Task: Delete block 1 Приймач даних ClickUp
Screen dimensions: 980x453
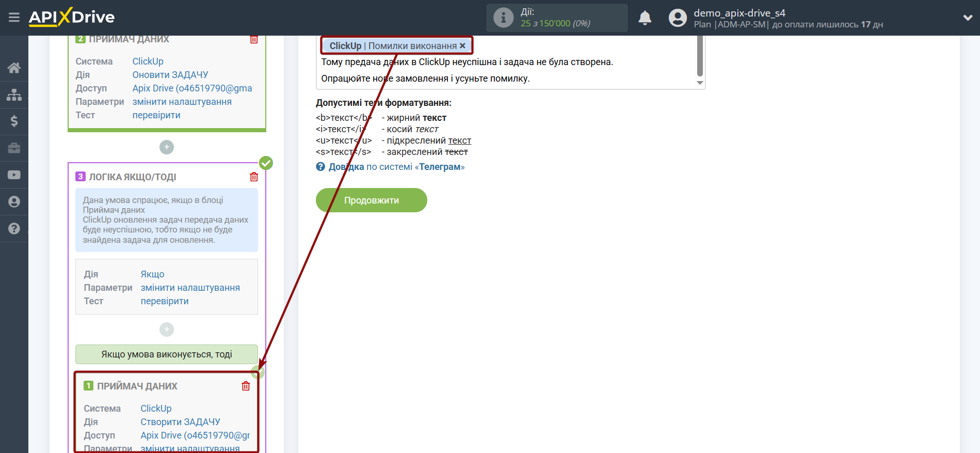Action: click(x=246, y=386)
